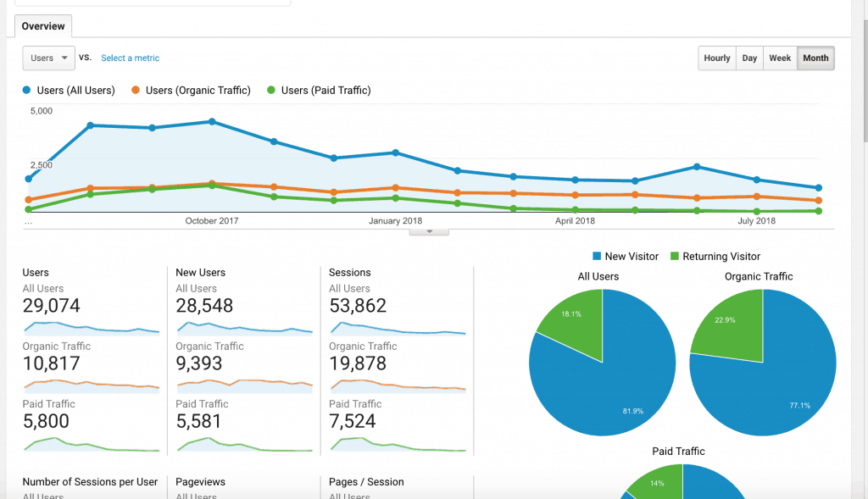Viewport: 868px width, 499px height.
Task: Switch chart to Day view
Action: (x=749, y=58)
